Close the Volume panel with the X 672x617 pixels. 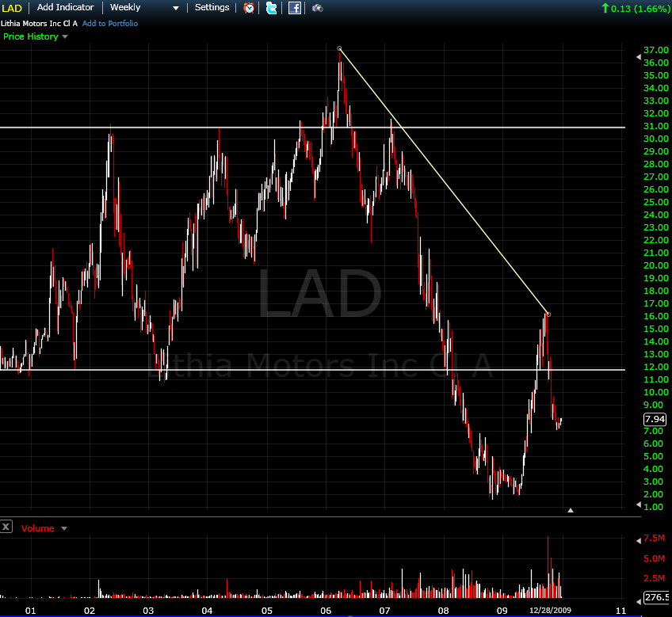[x=6, y=527]
